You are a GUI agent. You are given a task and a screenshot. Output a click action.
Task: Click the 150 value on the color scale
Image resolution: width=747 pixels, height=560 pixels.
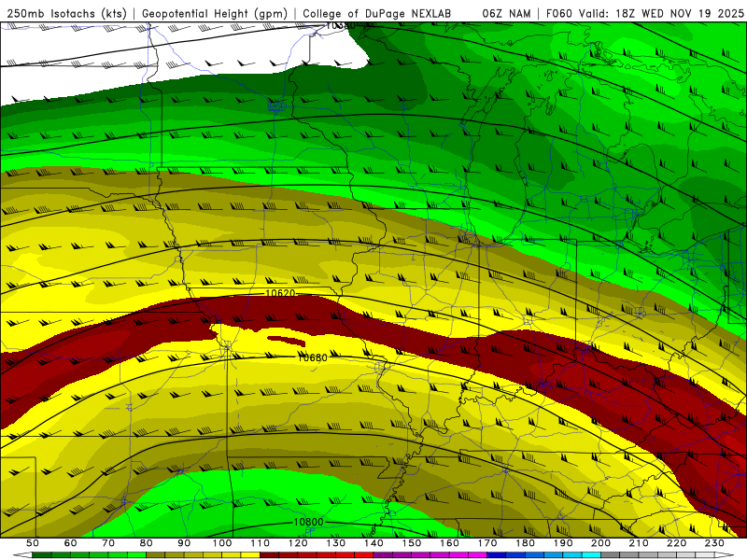(411, 543)
